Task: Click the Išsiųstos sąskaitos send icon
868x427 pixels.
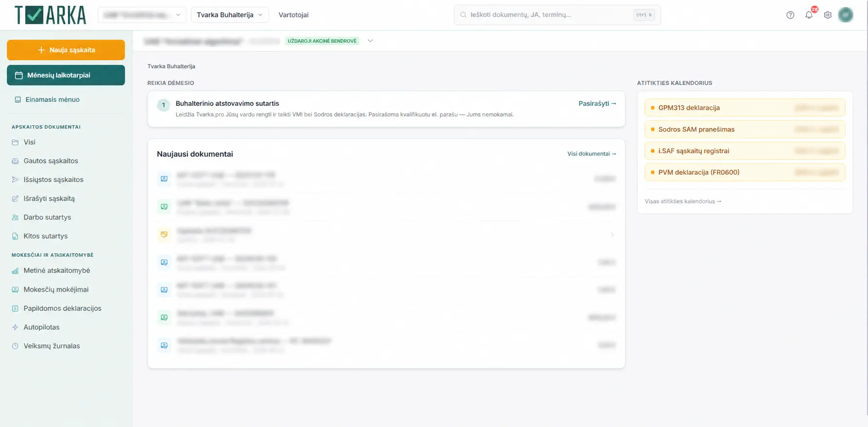Action: (15, 180)
